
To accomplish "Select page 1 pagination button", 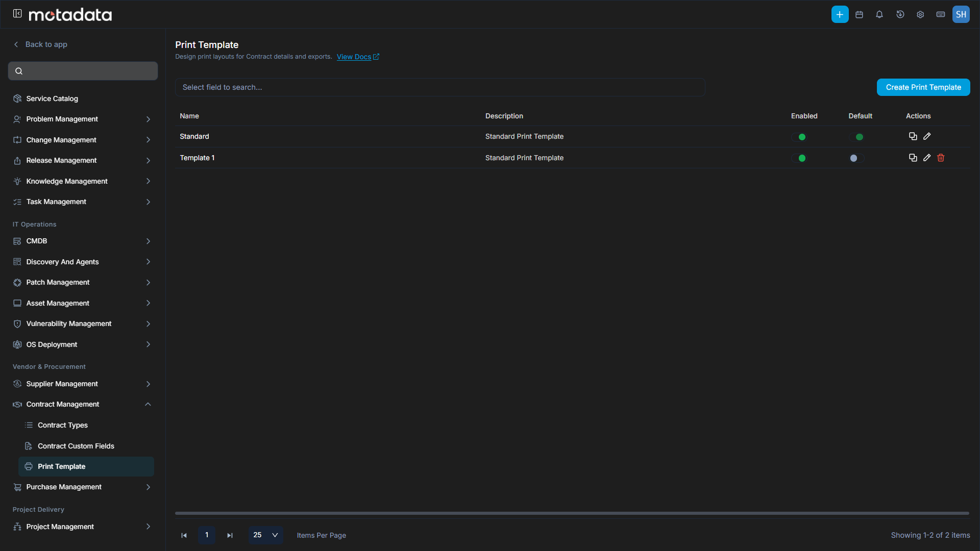I will tap(207, 535).
